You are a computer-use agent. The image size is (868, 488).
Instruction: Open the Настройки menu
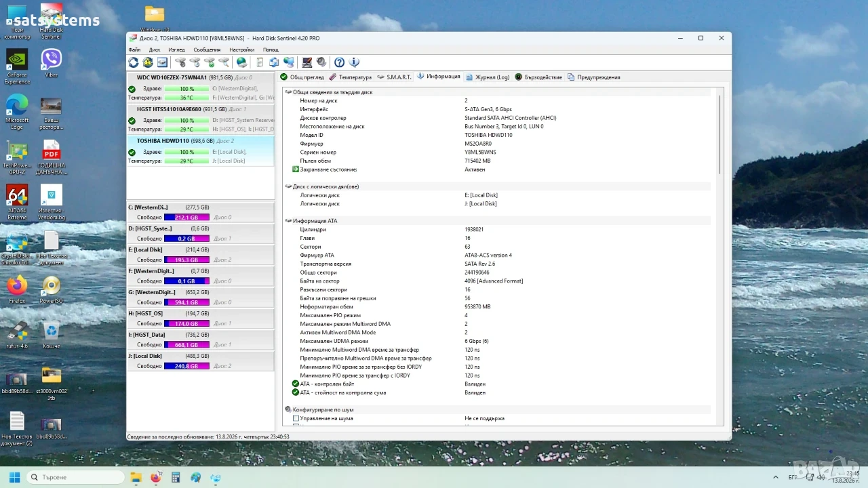[241, 49]
